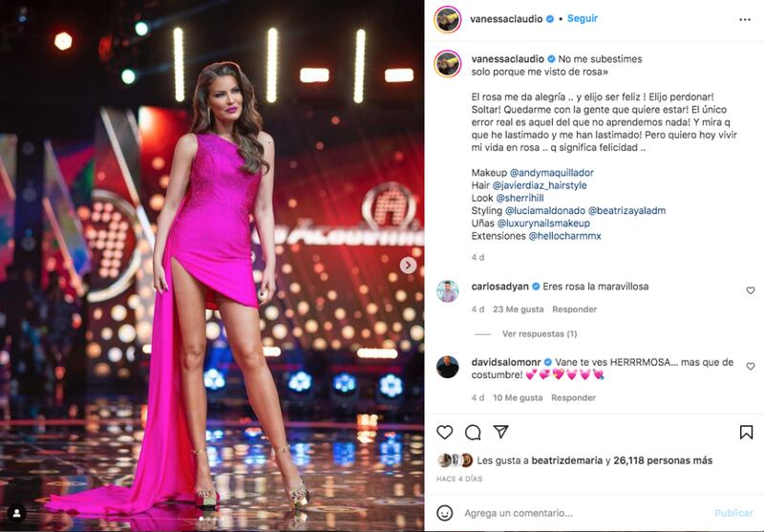Open vanessaclaudio profile picture in header
This screenshot has width=764, height=532.
point(447,19)
